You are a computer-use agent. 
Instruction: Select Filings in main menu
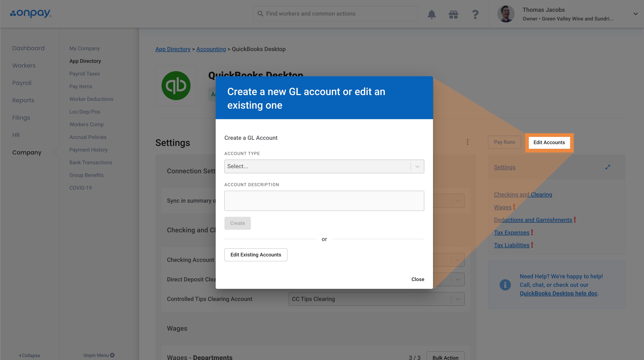tap(21, 118)
